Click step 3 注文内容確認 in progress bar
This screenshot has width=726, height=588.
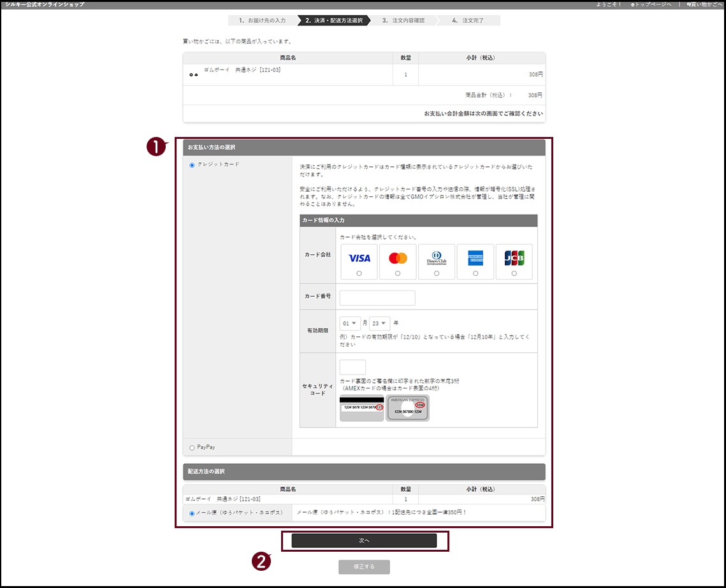click(x=403, y=20)
